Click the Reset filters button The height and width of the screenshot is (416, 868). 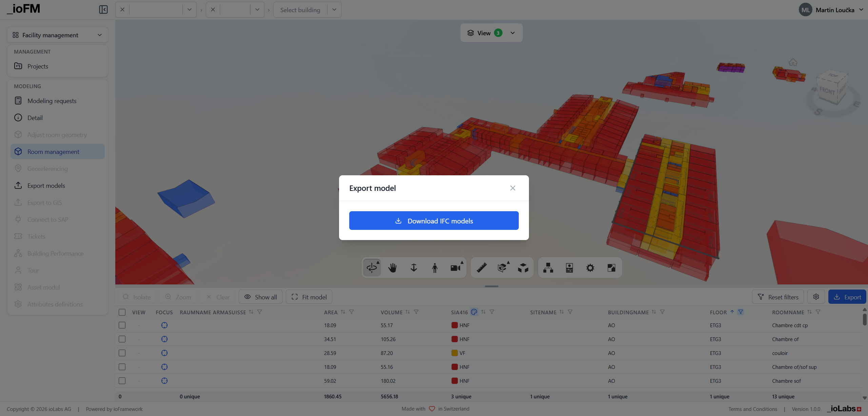tap(778, 297)
